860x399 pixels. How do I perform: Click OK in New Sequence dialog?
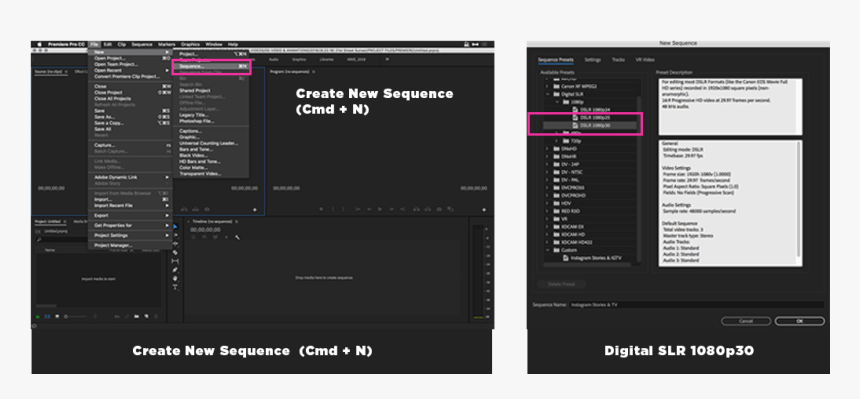[800, 321]
